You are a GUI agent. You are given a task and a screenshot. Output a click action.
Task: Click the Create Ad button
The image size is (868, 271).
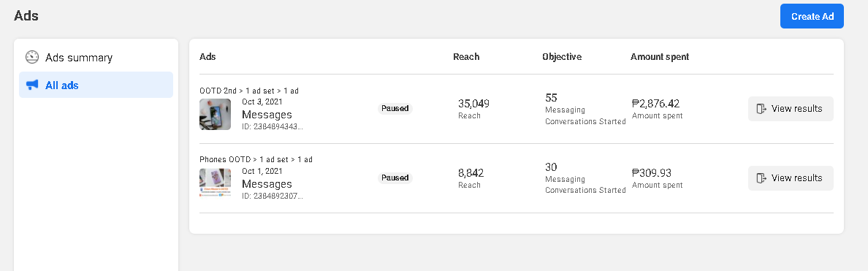[x=812, y=16]
